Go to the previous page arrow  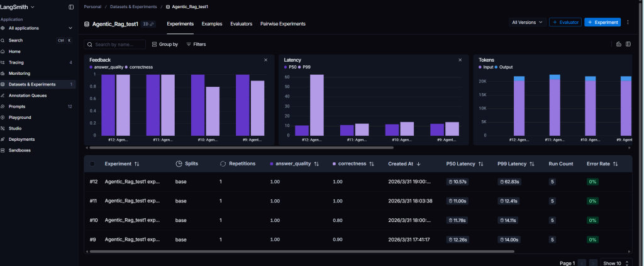[582, 263]
